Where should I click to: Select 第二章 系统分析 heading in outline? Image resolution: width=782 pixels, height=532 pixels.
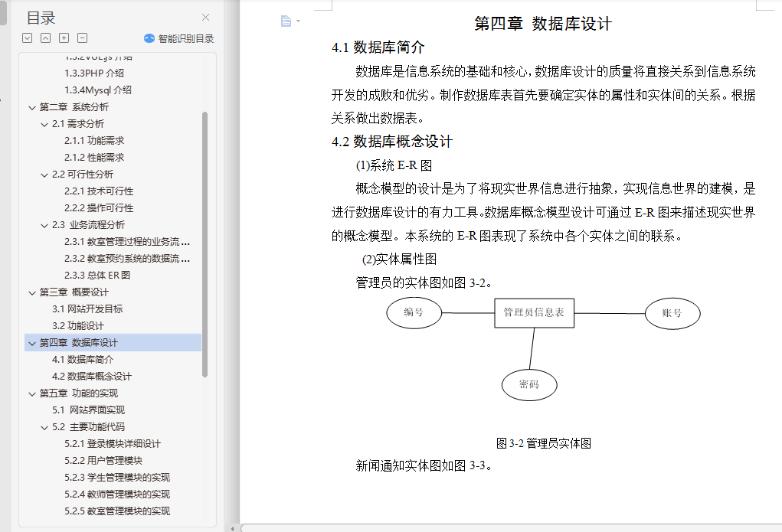(74, 106)
